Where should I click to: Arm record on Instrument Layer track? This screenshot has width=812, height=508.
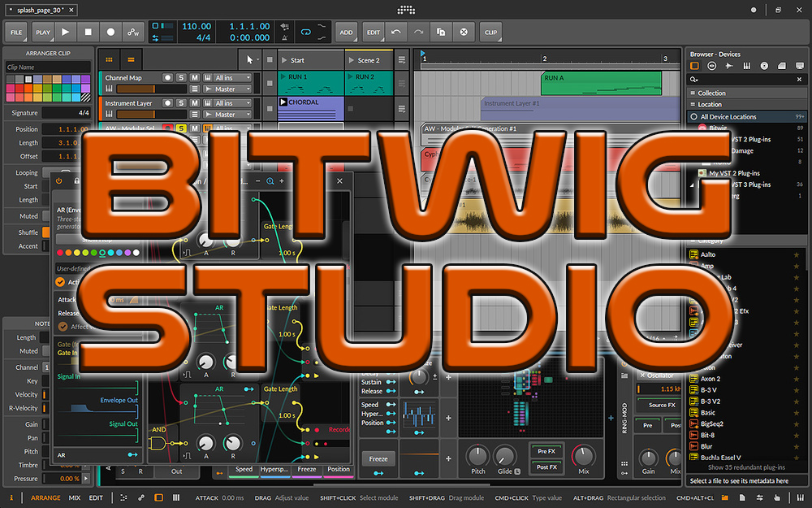tap(167, 103)
